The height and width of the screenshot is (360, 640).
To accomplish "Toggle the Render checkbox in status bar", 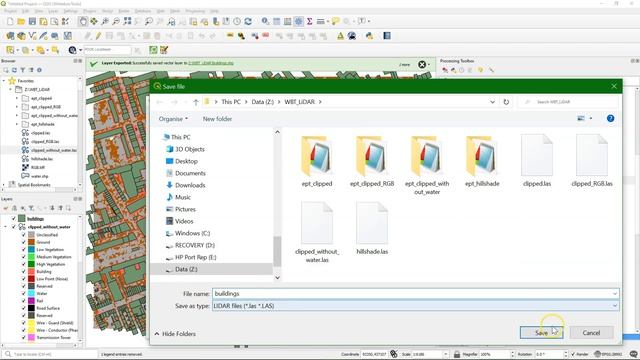I will click(573, 354).
